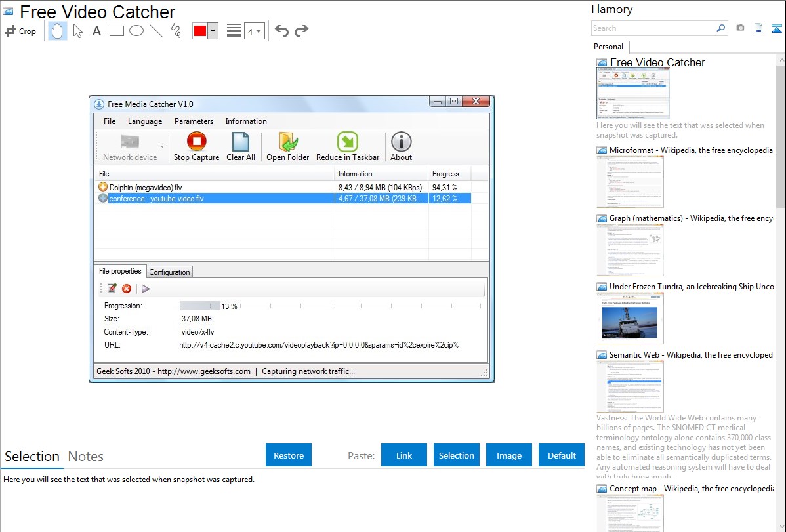
Task: Click the camera capture icon
Action: pos(740,28)
